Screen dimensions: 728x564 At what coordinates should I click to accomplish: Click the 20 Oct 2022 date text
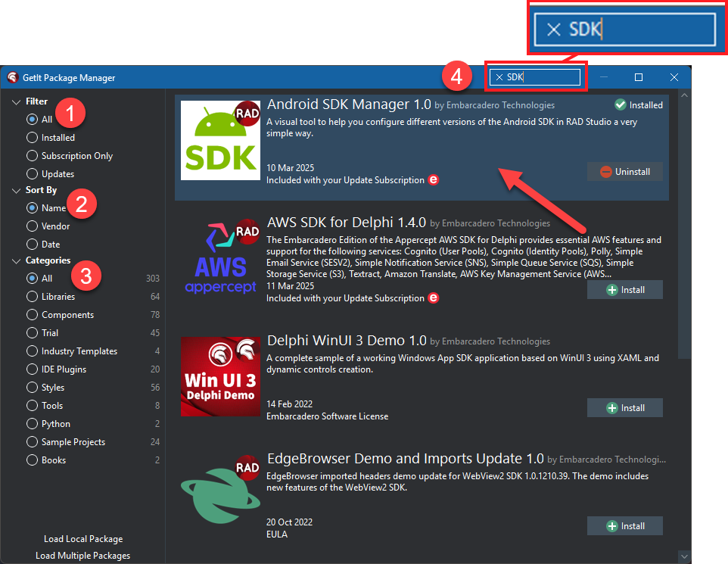tap(289, 522)
